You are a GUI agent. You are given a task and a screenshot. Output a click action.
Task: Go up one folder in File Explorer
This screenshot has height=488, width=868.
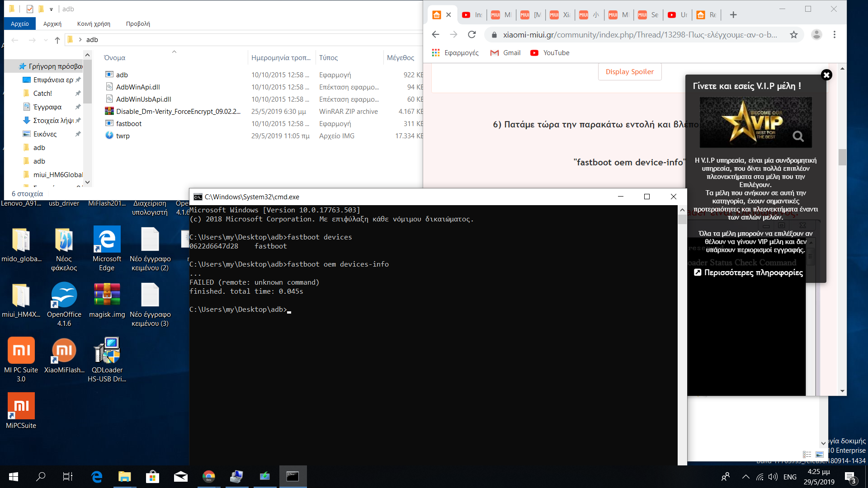coord(57,40)
